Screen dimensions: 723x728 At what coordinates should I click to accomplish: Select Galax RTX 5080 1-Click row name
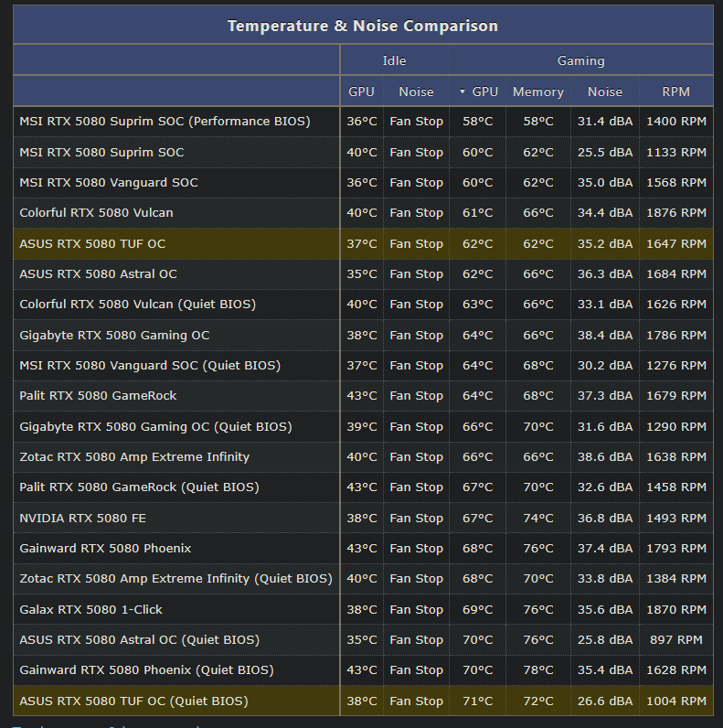pyautogui.click(x=91, y=610)
